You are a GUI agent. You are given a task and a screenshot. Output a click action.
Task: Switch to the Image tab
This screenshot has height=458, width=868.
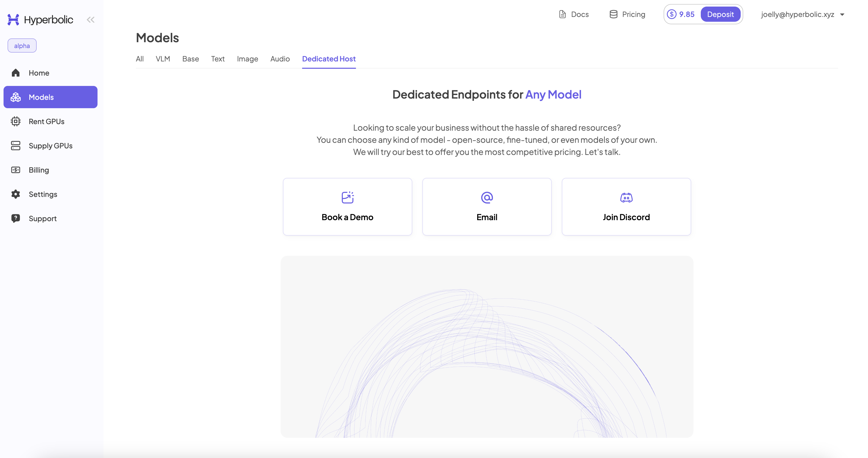[247, 59]
